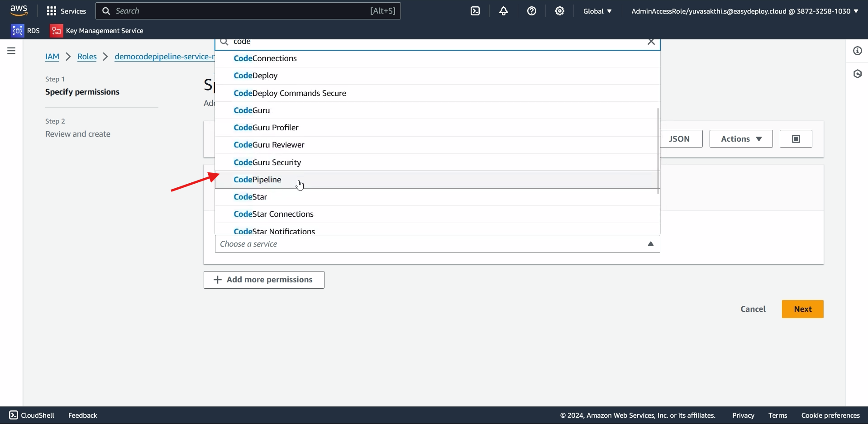The width and height of the screenshot is (868, 424).
Task: Open the CloudShell icon in header
Action: [475, 11]
